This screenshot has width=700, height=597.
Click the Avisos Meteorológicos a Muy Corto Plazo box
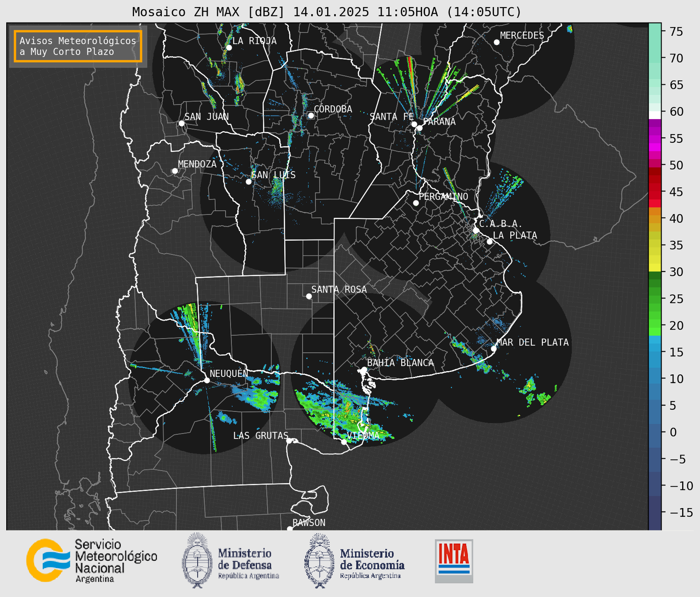pos(78,46)
